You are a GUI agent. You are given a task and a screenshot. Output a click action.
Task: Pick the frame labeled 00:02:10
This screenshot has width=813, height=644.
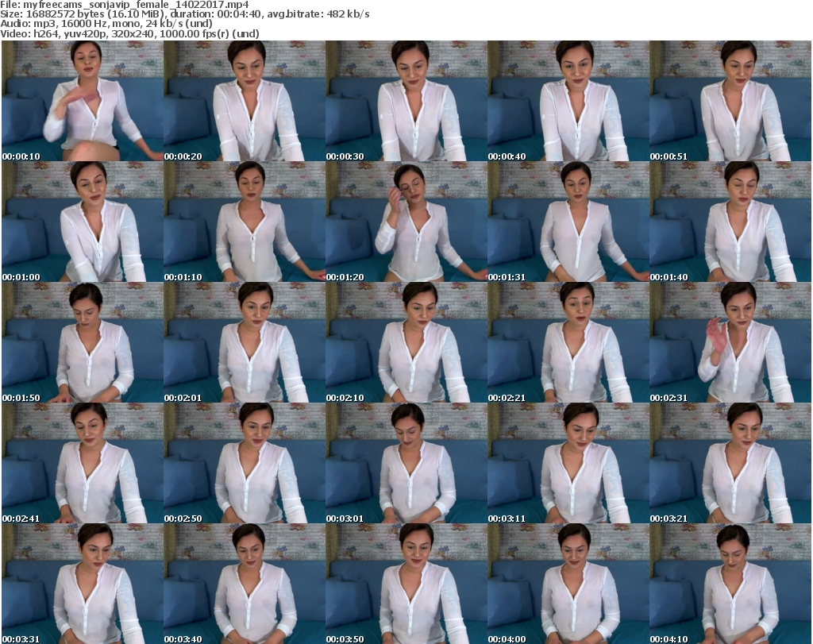[406, 343]
